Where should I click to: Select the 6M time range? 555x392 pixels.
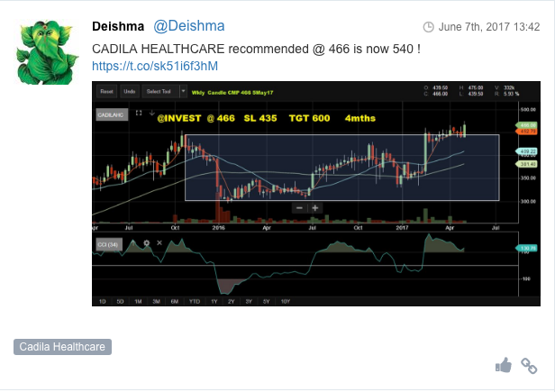tap(175, 301)
